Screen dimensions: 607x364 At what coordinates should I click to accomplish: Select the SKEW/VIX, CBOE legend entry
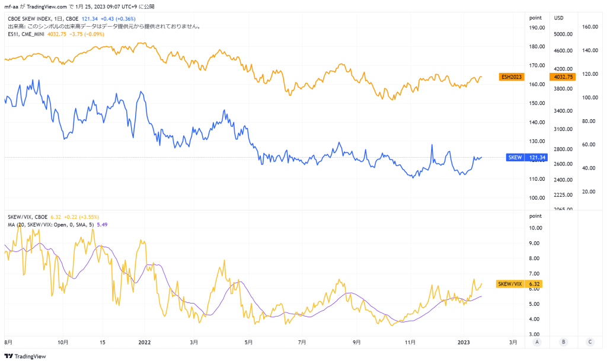[27, 217]
